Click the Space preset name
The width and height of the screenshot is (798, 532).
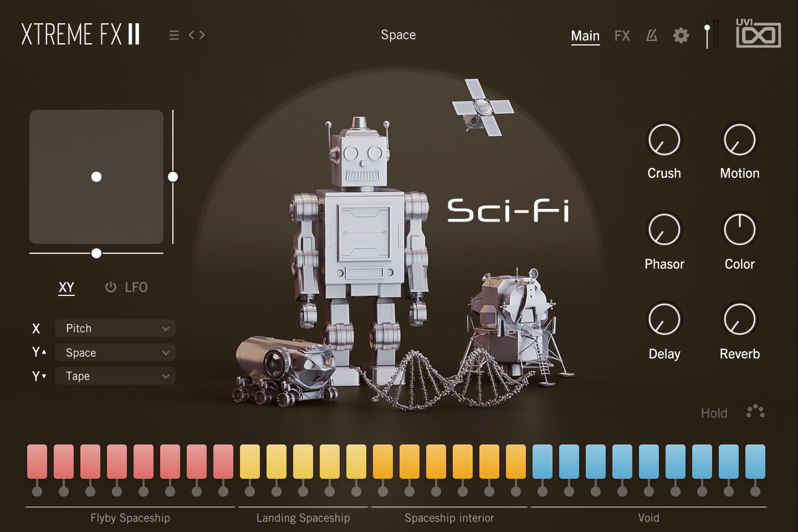[x=398, y=35]
